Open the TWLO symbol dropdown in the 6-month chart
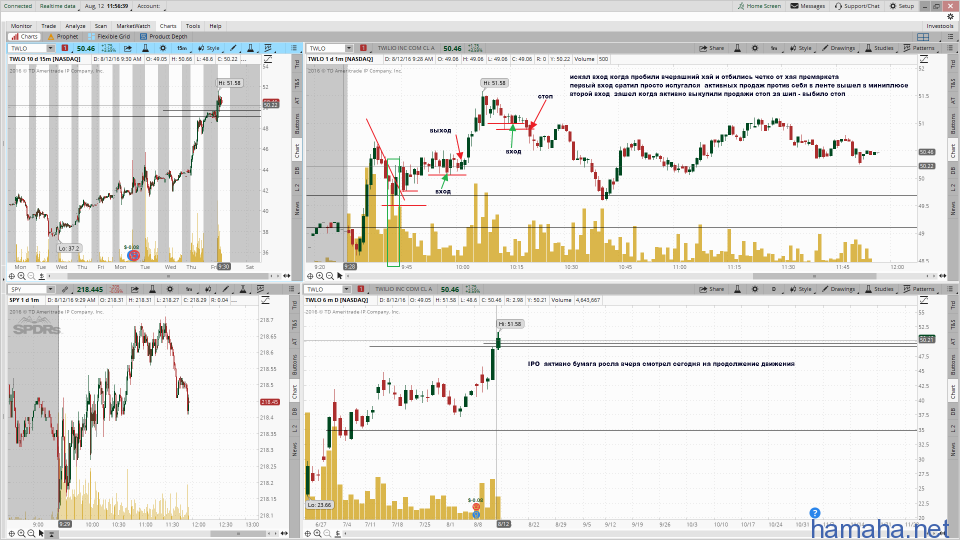Screen dimensions: 960x540 click(347, 289)
